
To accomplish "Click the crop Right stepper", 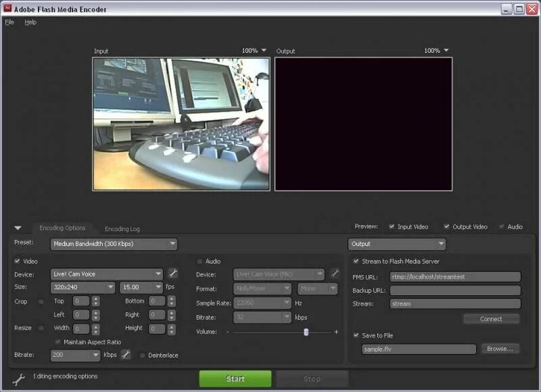I will (x=172, y=315).
